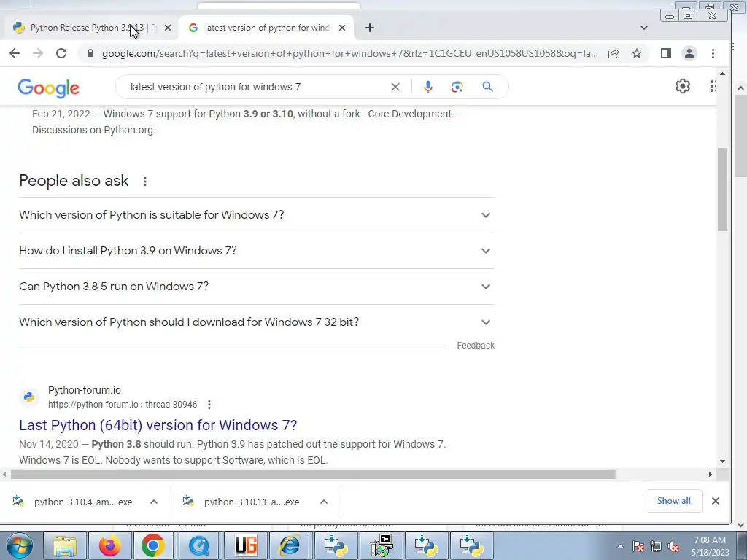Click the vertical page scrollbar thumb

pyautogui.click(x=723, y=190)
